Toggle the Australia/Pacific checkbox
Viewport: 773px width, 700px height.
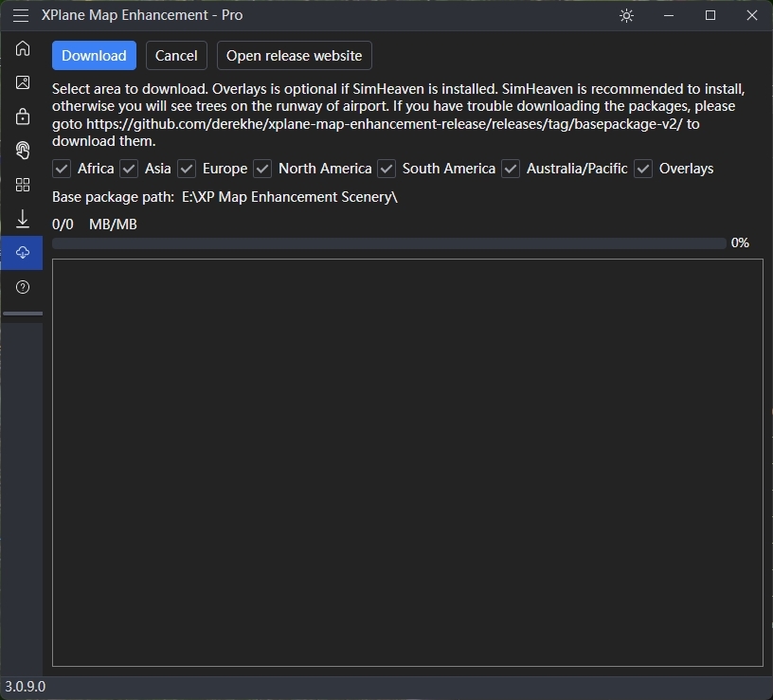pos(511,169)
